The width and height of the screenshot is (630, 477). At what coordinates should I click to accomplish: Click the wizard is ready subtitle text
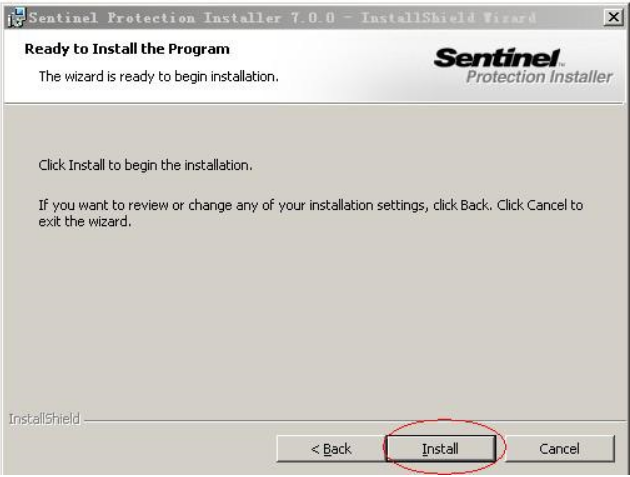coord(159,76)
